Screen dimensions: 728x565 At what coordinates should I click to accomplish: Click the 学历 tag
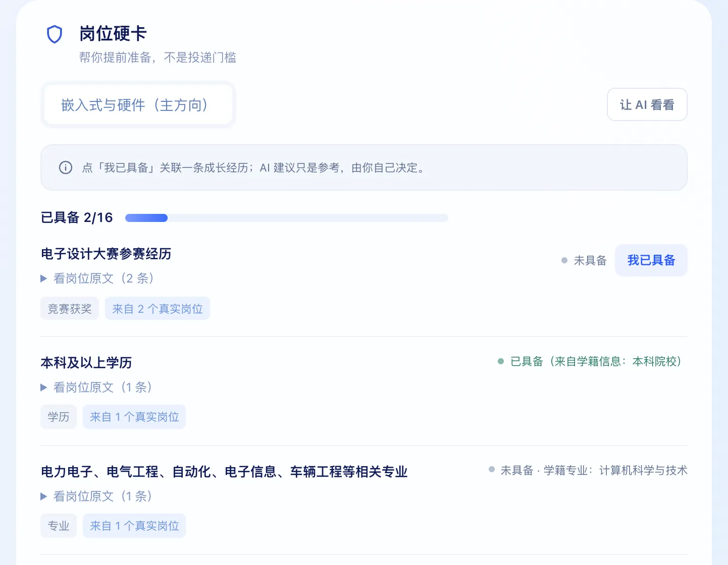click(x=59, y=417)
